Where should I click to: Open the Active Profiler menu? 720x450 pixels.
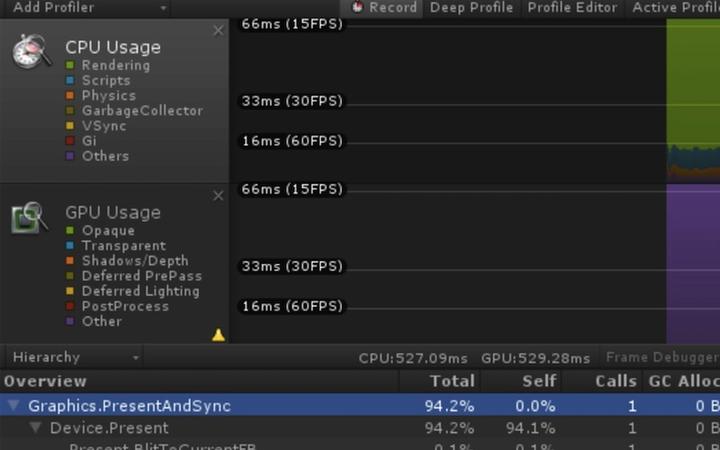(x=675, y=8)
